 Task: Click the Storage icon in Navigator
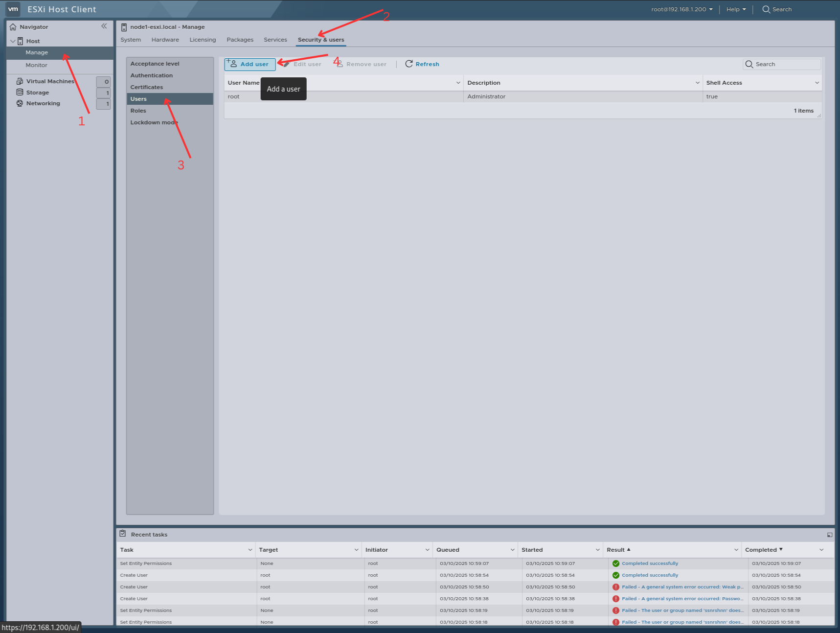pos(19,92)
